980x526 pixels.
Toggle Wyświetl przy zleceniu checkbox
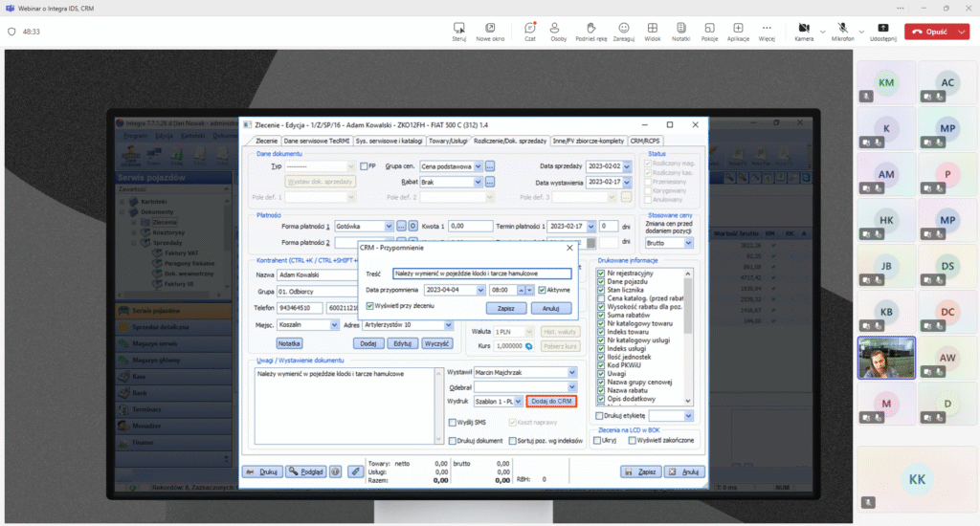[370, 306]
